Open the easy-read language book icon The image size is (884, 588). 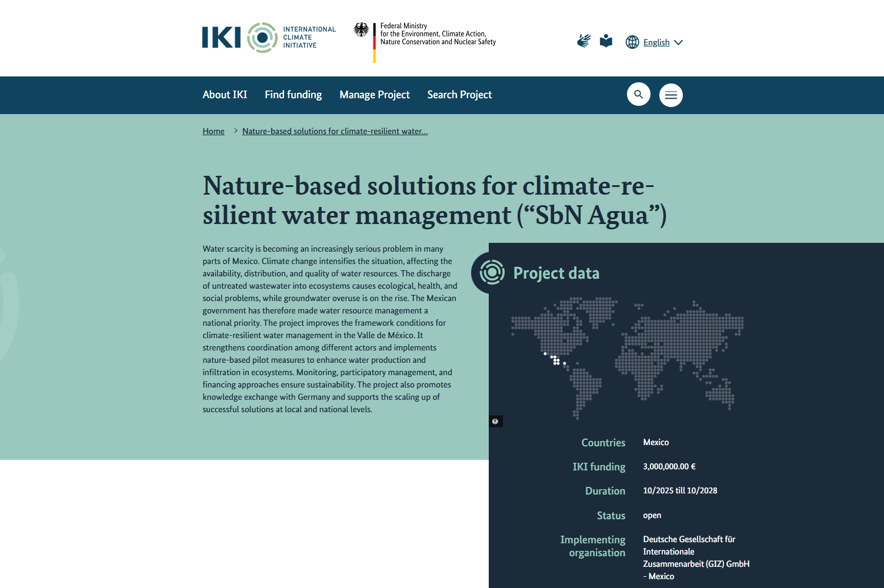tap(606, 41)
